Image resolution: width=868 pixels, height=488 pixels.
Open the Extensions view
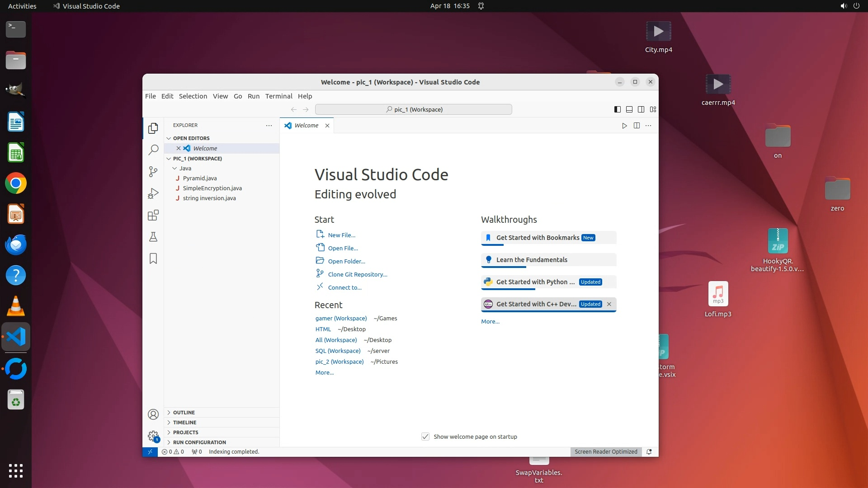pos(153,215)
